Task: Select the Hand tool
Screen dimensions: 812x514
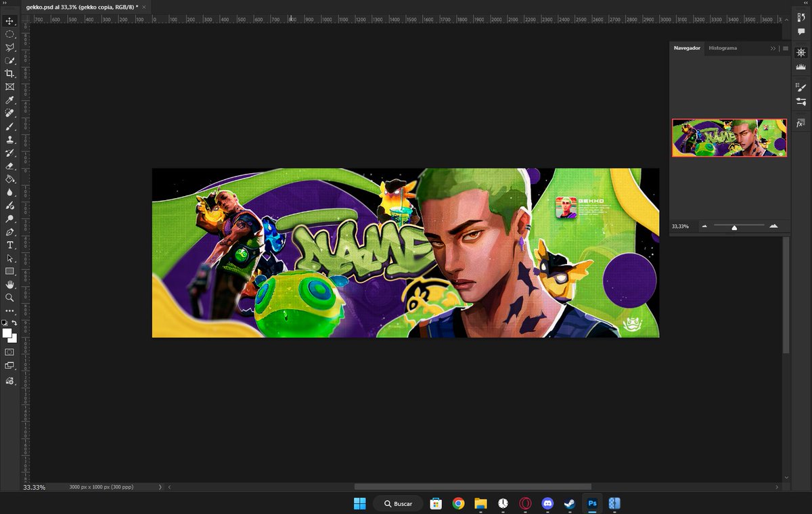Action: [9, 285]
